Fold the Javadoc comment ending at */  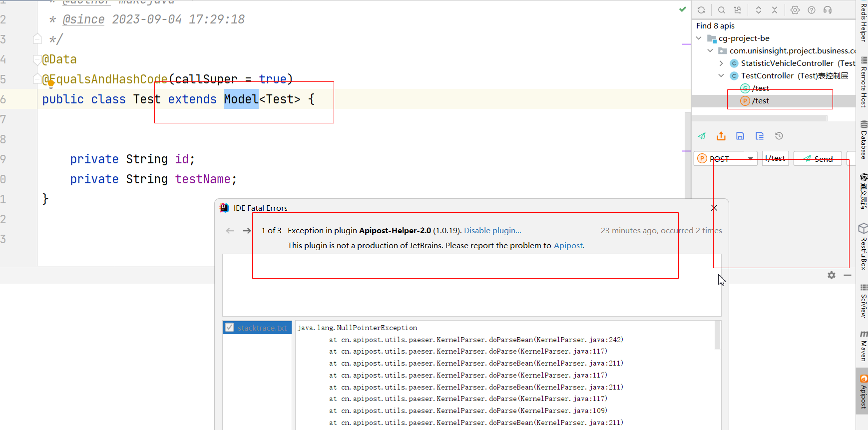click(37, 39)
